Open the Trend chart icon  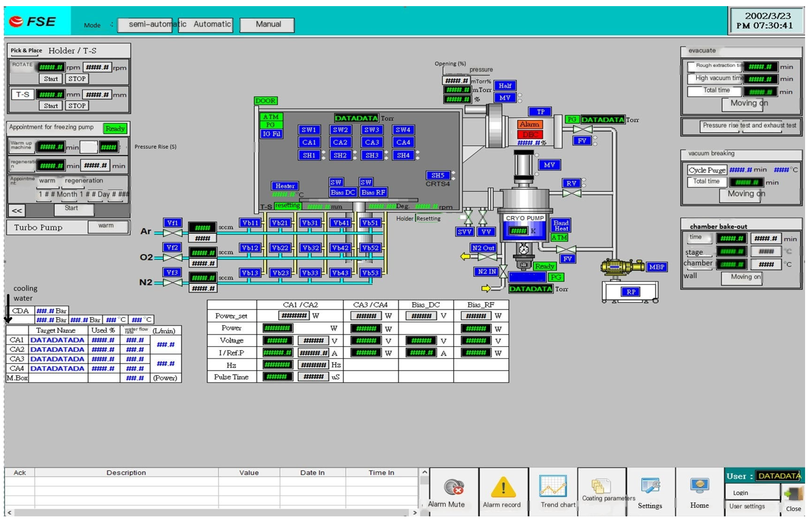point(553,486)
